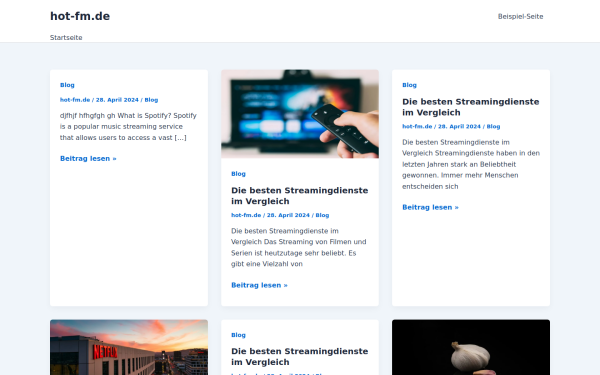Viewport: 600px width, 375px height.
Task: Open the Netflix building thumbnail
Action: click(129, 347)
